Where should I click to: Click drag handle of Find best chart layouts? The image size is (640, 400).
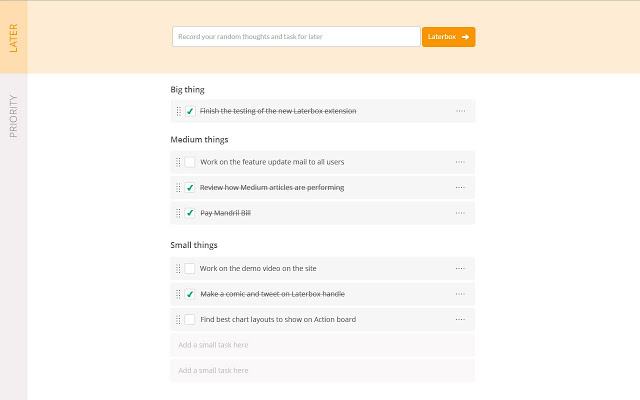[x=178, y=320]
